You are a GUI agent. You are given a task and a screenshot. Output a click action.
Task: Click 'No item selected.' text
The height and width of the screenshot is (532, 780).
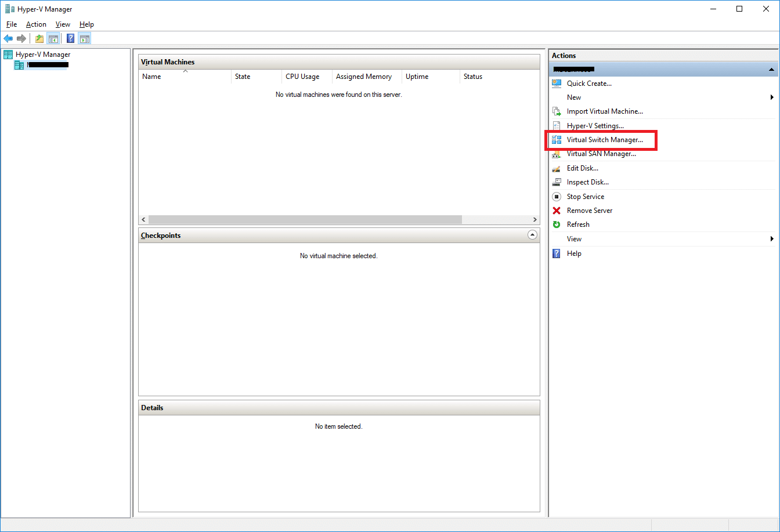tap(339, 426)
